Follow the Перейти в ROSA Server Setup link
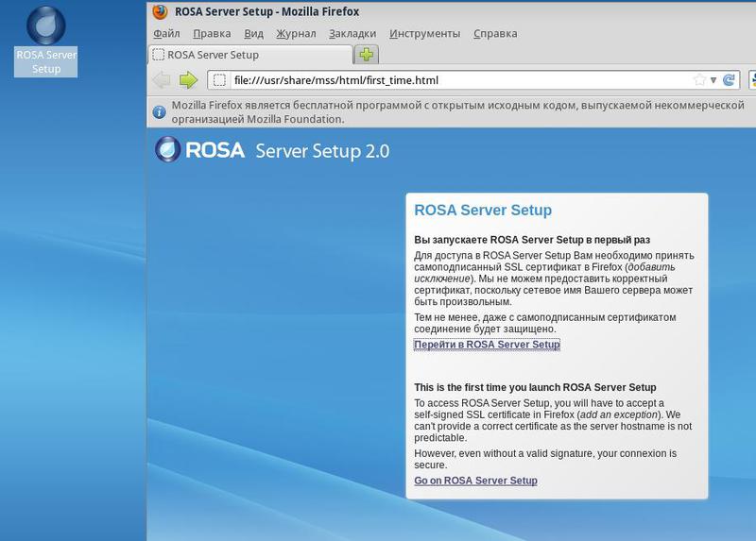756x541 pixels. tap(487, 345)
